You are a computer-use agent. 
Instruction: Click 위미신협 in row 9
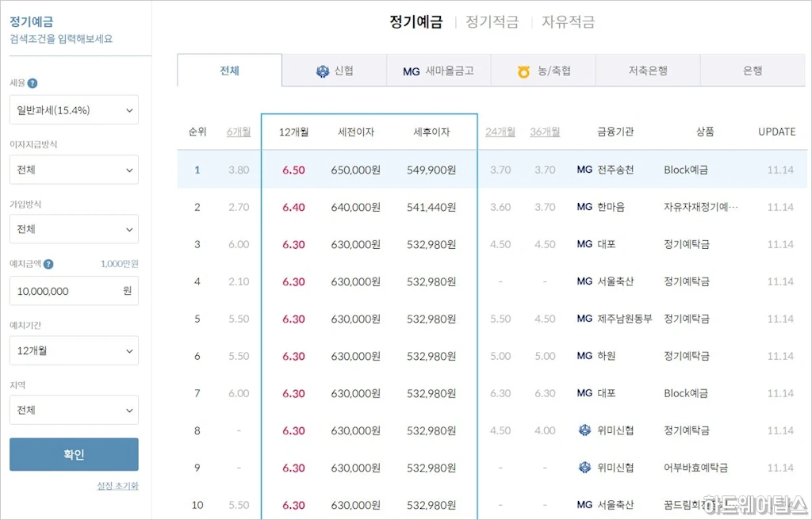[x=615, y=467]
